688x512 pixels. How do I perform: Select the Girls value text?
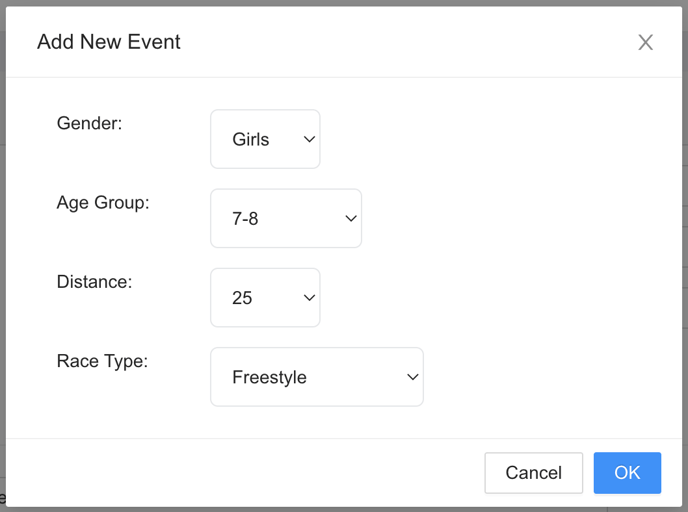[x=251, y=140]
